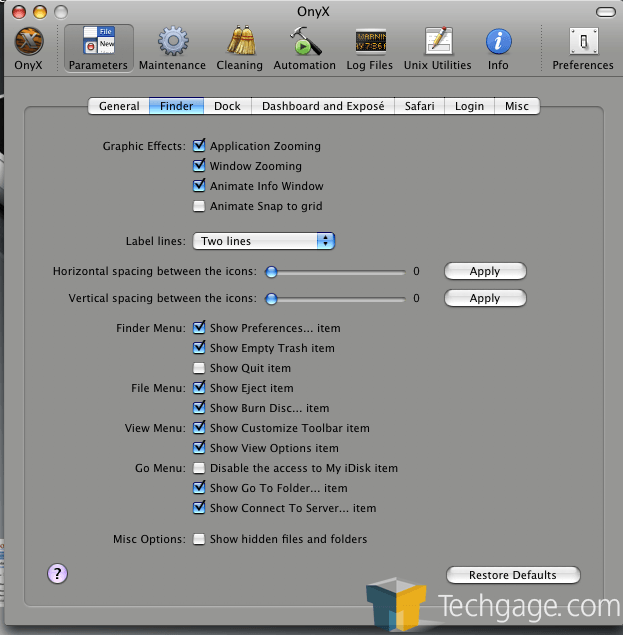623x635 pixels.
Task: Open the Login tab
Action: click(469, 106)
